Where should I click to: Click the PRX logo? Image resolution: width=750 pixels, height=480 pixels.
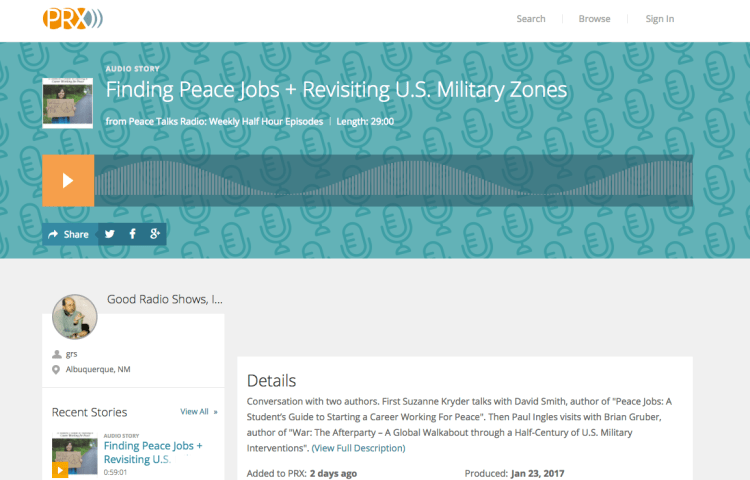coord(72,18)
